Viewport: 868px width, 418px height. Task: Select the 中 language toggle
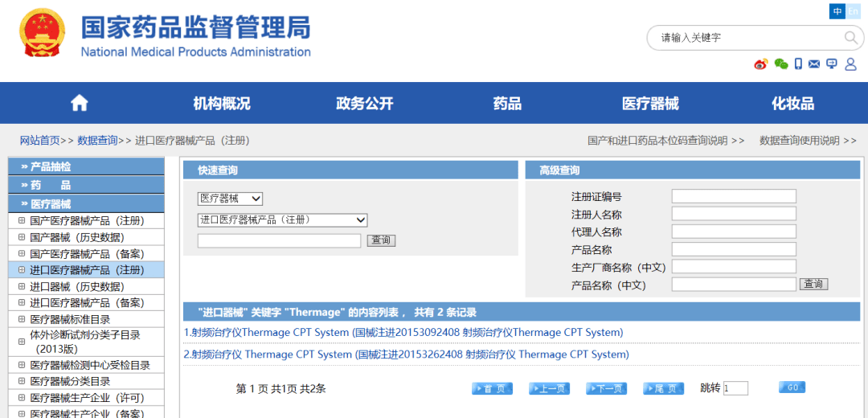coord(837,11)
